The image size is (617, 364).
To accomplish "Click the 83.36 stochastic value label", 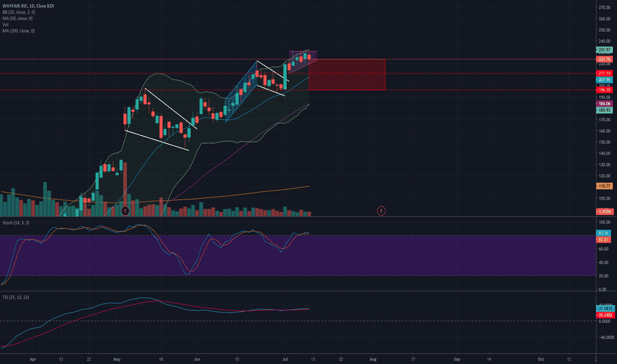I will 604,233.
